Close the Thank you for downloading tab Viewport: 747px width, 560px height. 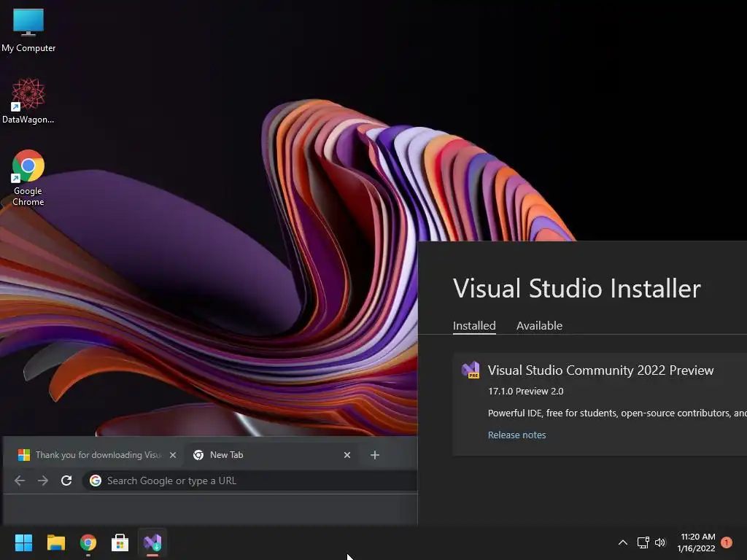[x=173, y=455]
